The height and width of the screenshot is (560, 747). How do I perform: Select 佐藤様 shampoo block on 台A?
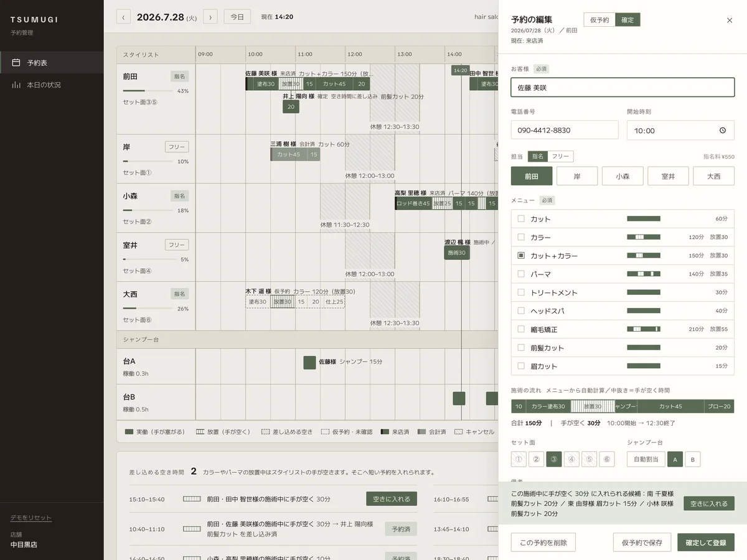click(309, 362)
